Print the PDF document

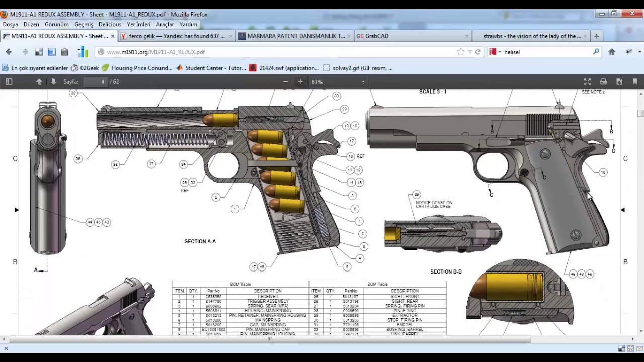[603, 82]
